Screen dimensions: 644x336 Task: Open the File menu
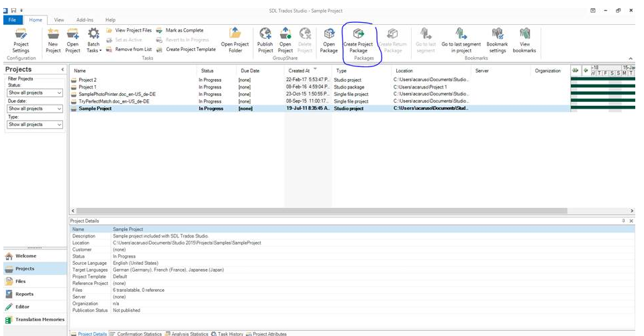click(12, 19)
